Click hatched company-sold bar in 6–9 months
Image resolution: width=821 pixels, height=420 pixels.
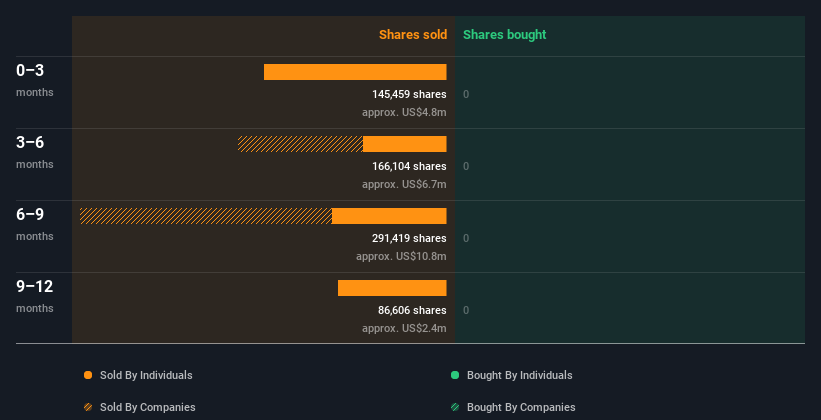(206, 216)
